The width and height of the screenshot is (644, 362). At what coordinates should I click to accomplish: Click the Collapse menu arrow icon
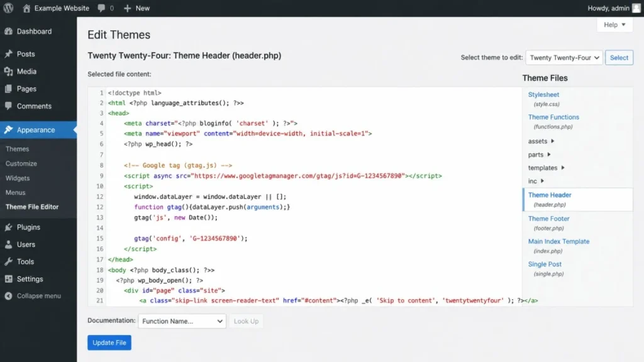click(8, 296)
